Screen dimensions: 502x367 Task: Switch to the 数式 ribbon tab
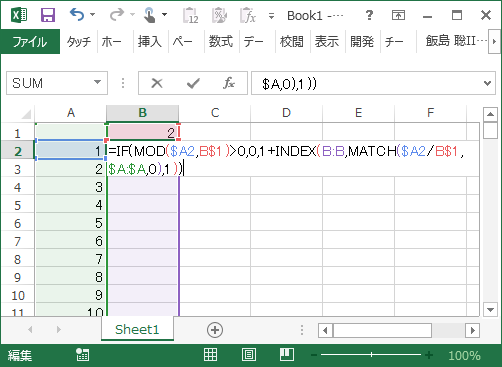click(221, 42)
